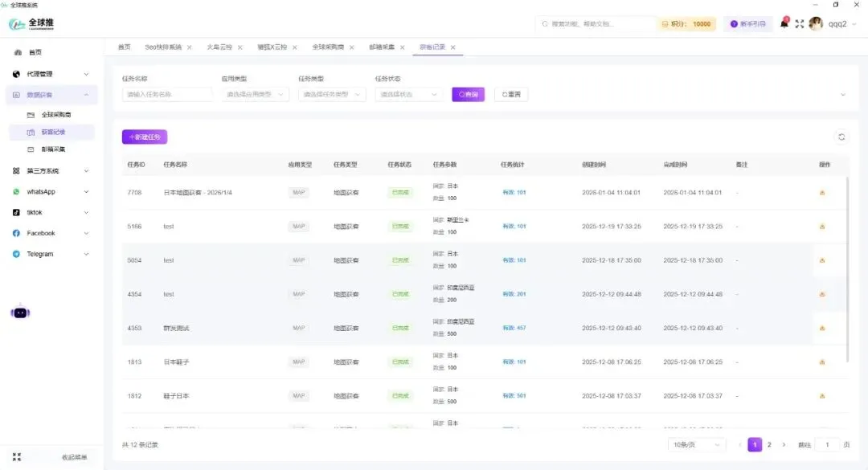Open the robot assistant icon in sidebar

20,313
